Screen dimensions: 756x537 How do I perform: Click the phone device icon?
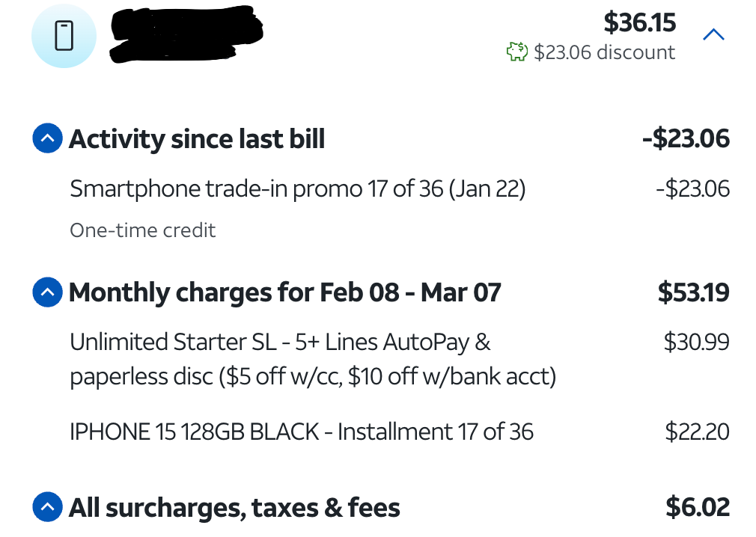tap(64, 36)
